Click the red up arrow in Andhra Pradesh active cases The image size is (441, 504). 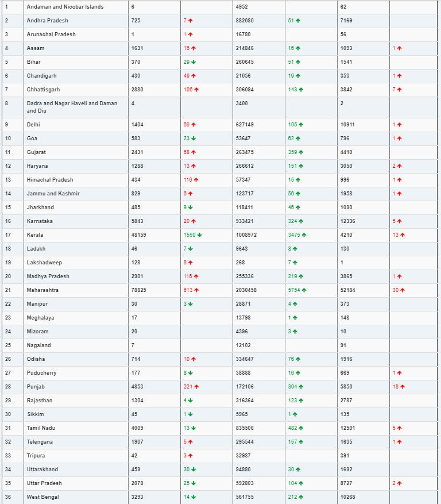[x=191, y=21]
